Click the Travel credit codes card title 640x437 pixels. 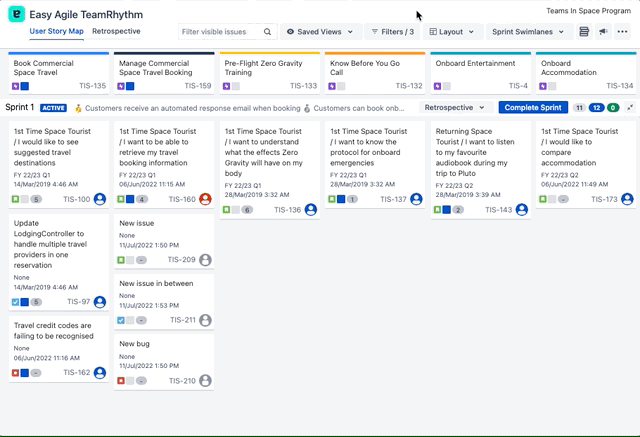53,331
